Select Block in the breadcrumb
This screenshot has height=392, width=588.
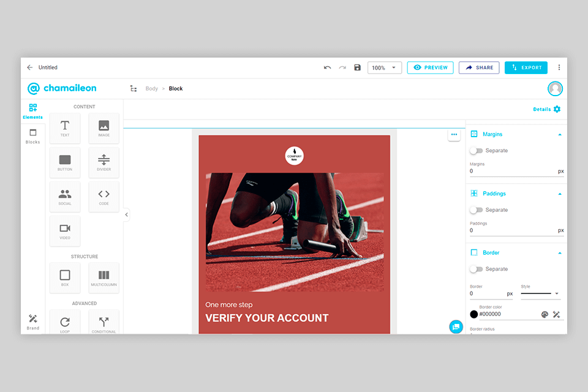point(176,89)
